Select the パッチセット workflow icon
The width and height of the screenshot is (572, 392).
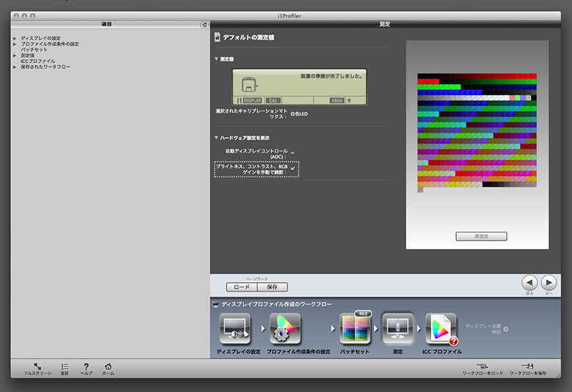356,330
